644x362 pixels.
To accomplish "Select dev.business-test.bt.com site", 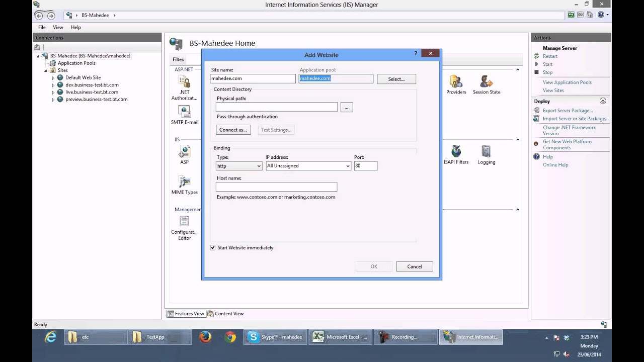I will pyautogui.click(x=92, y=85).
